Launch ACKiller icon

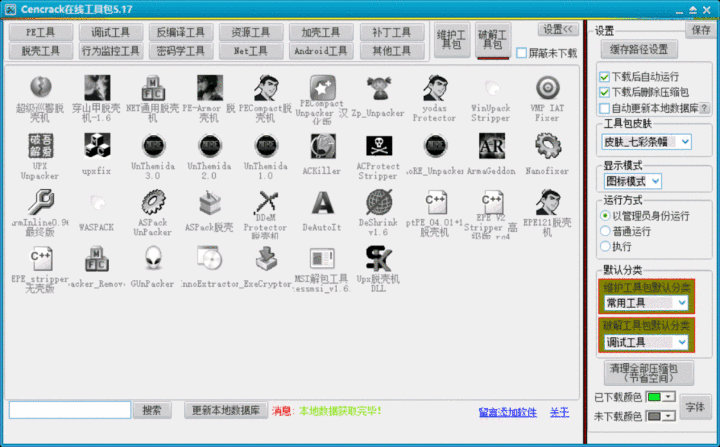coord(322,146)
